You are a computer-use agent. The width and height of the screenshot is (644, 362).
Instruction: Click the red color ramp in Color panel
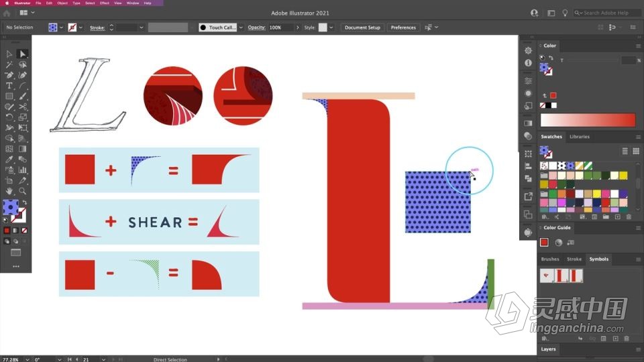tap(588, 120)
